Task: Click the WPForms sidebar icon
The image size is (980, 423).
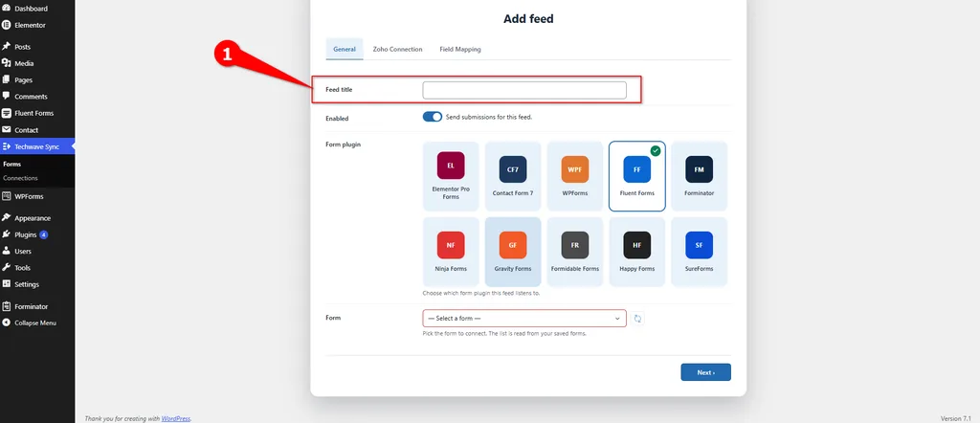Action: 7,196
